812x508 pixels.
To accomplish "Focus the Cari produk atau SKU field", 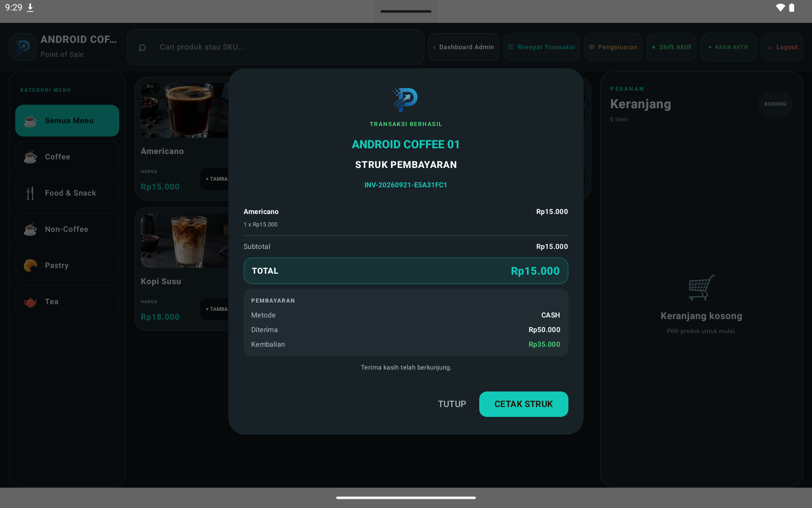I will point(275,47).
